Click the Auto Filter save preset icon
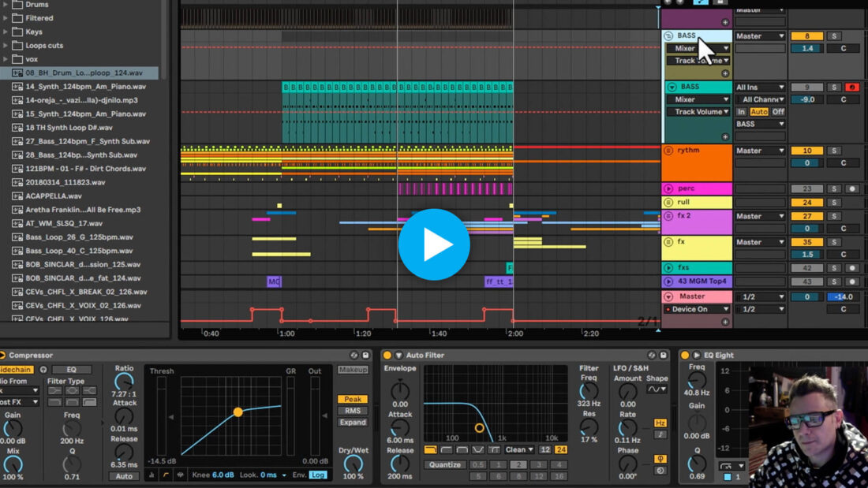The height and width of the screenshot is (488, 868). tap(663, 356)
